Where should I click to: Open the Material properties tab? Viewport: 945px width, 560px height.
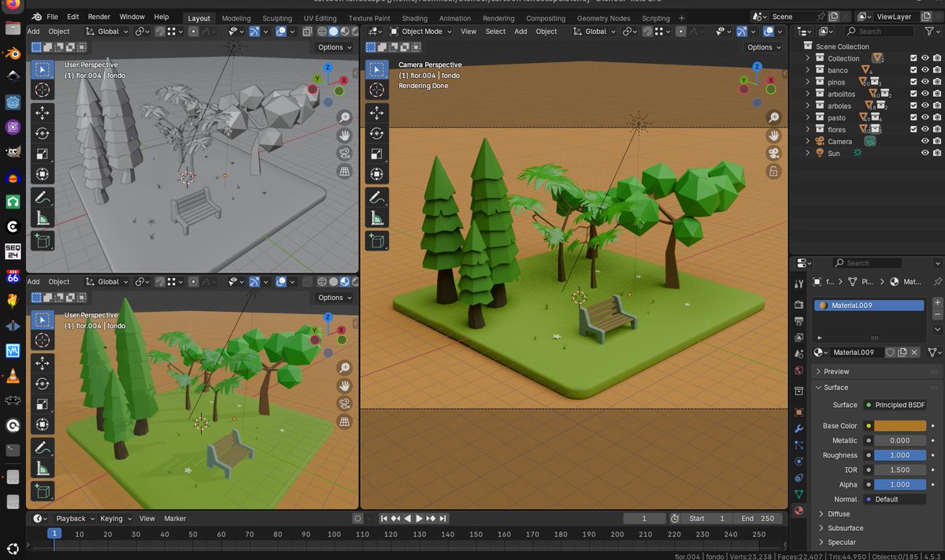799,511
